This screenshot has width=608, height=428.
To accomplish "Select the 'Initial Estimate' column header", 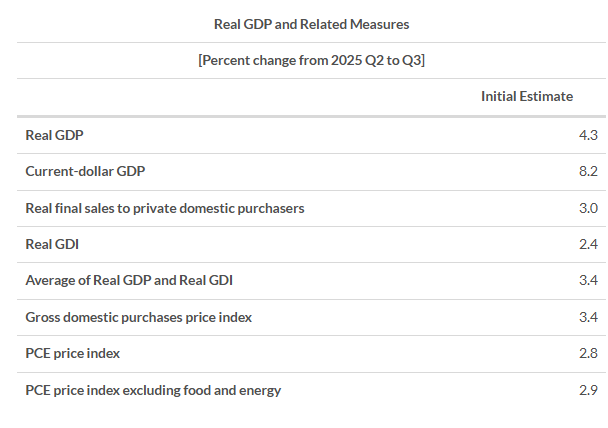I will tap(526, 96).
